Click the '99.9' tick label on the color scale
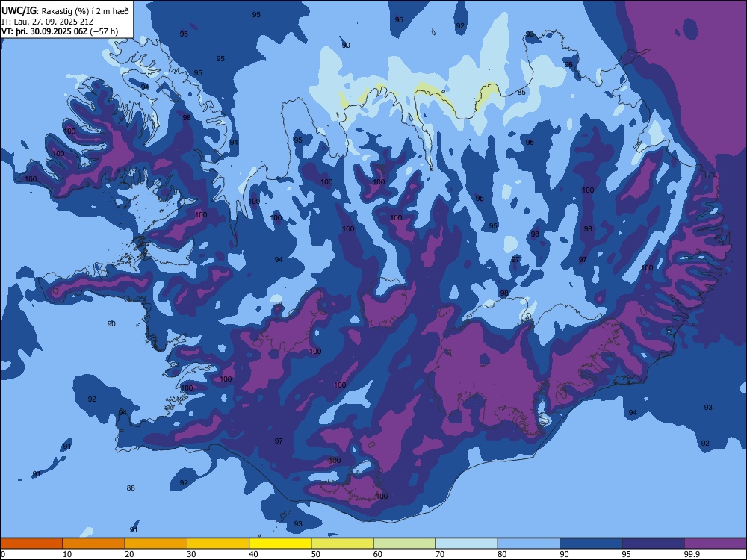Screen dimensions: 747x560 691,554
